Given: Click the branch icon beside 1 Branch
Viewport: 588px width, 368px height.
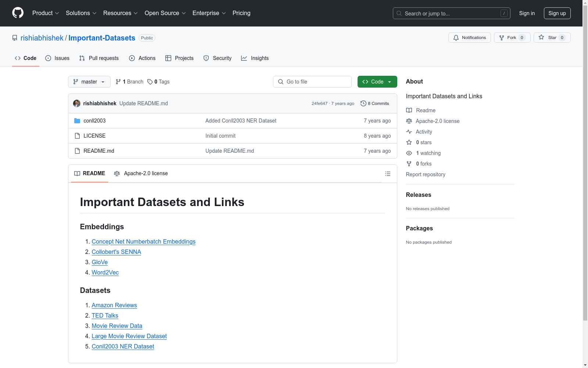Looking at the screenshot, I should (118, 82).
